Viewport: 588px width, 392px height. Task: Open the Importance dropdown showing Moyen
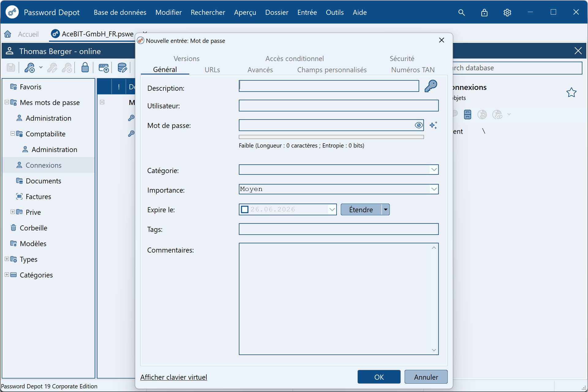click(x=434, y=189)
